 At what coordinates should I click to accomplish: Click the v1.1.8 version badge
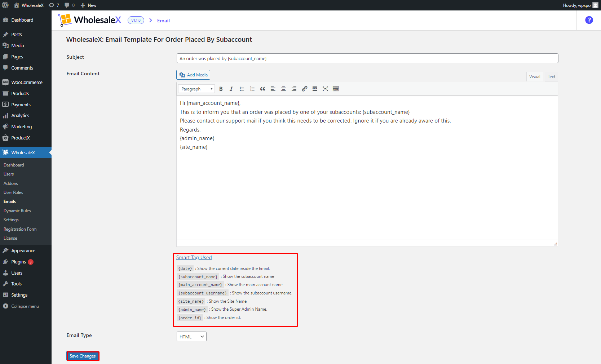click(x=136, y=20)
